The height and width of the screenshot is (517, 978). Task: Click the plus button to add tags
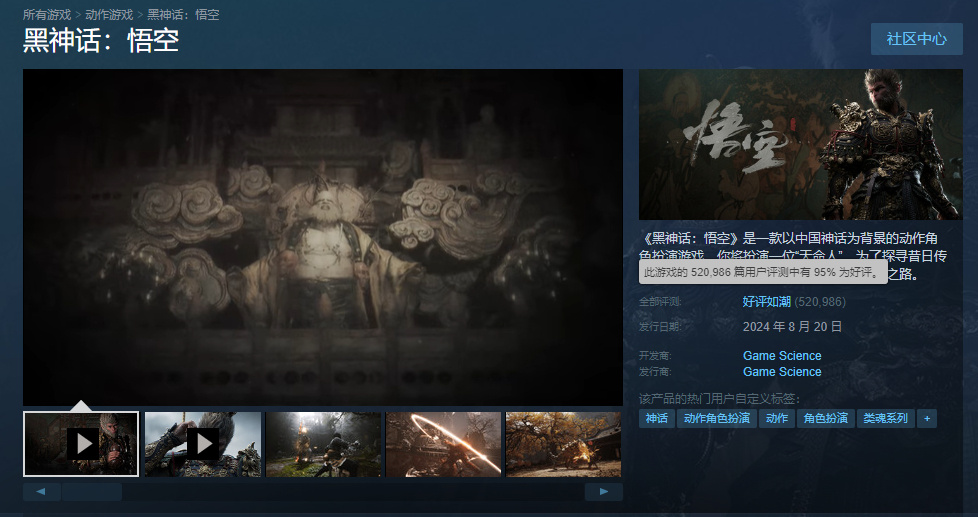click(927, 418)
